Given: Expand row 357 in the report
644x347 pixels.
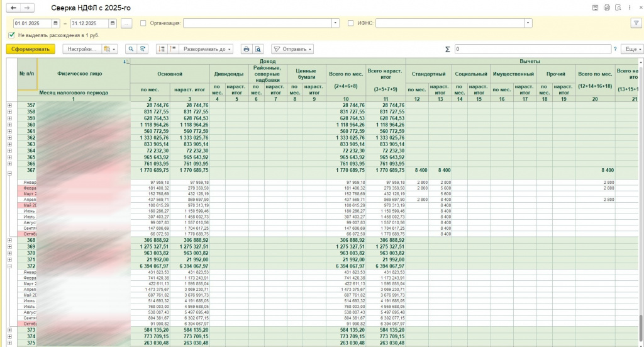Looking at the screenshot, I should [x=9, y=105].
